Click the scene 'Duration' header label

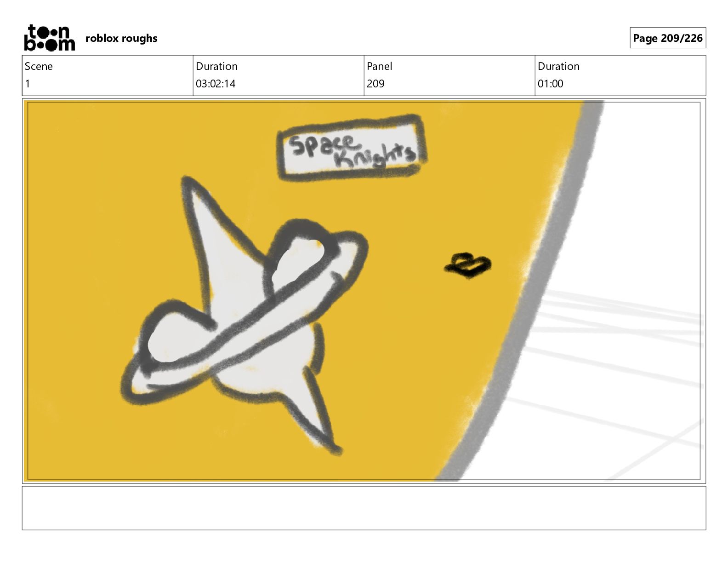click(216, 66)
